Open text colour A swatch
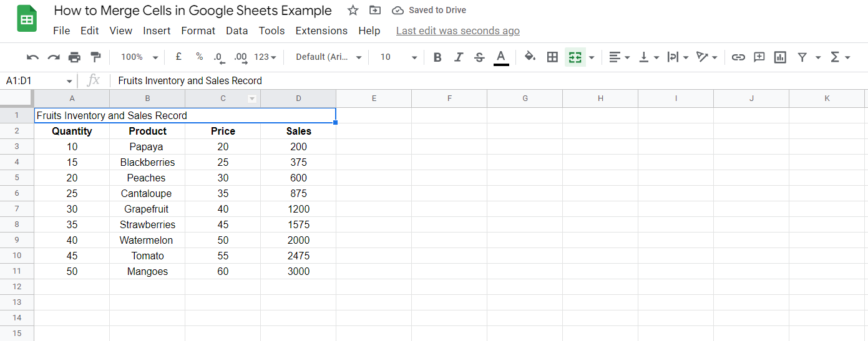The image size is (868, 341). click(500, 57)
